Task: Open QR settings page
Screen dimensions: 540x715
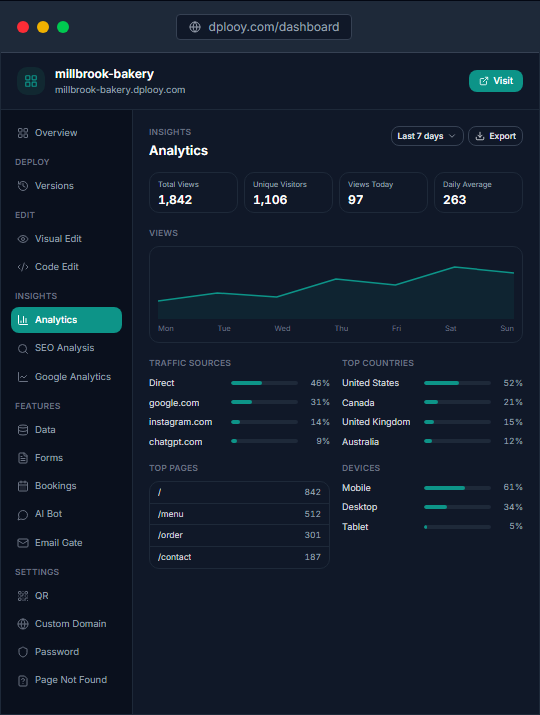Action: [x=67, y=596]
